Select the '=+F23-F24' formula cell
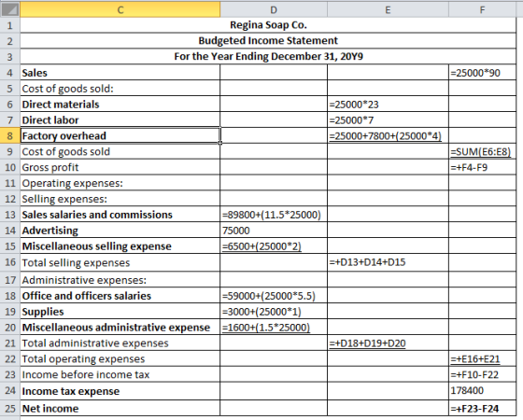 [x=482, y=408]
